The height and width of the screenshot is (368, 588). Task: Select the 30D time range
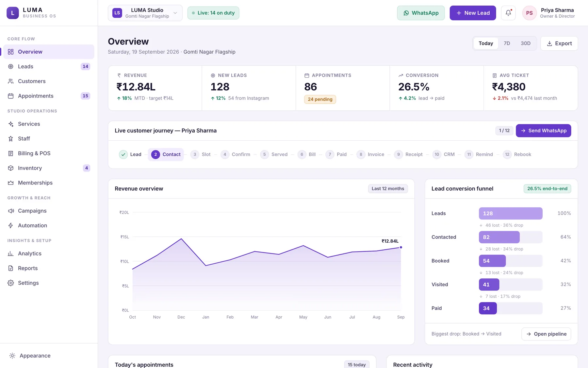click(x=525, y=43)
